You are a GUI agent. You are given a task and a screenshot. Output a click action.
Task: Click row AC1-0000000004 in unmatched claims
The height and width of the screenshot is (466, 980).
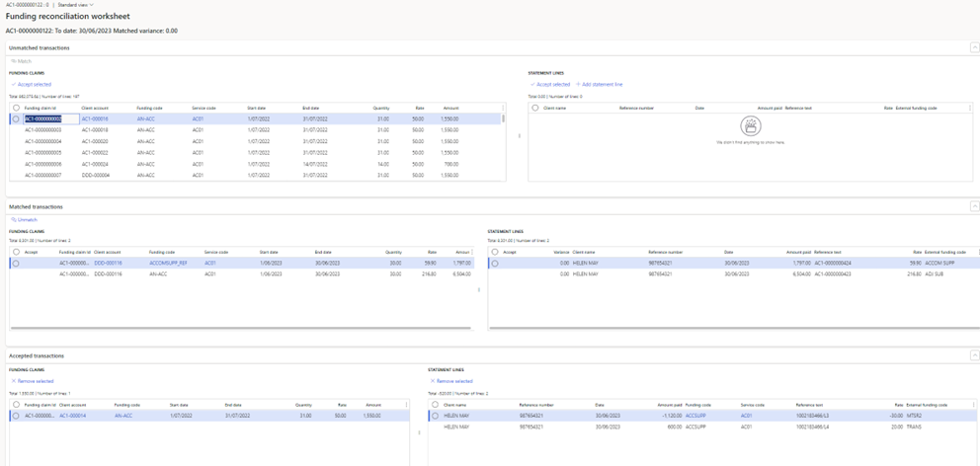(256, 141)
